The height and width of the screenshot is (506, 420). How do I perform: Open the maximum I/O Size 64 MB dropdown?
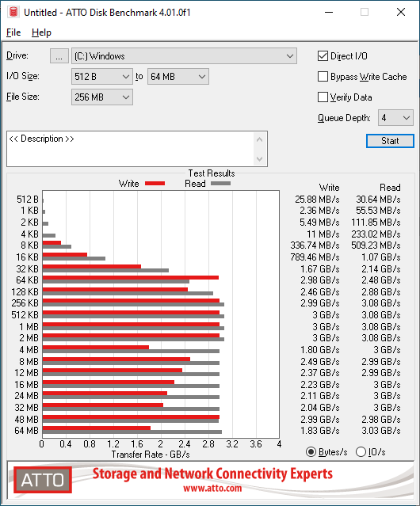[178, 77]
